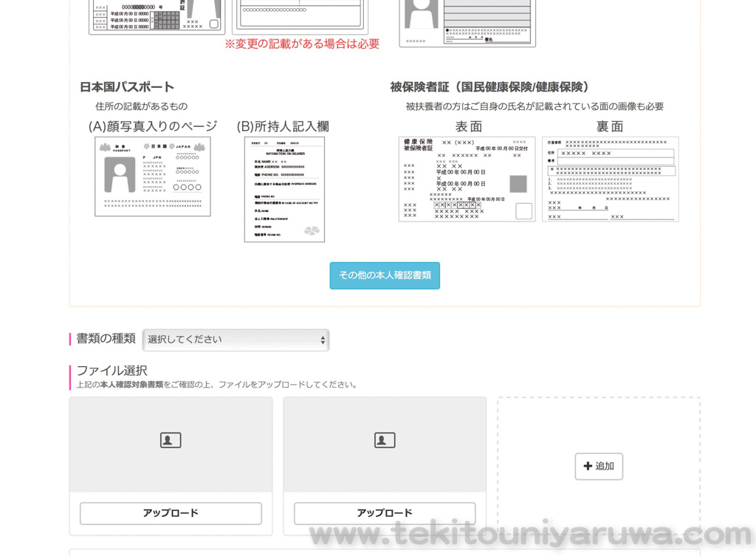Select the (B)所持人記入欄 passport sample image
The image size is (756, 556).
click(x=284, y=189)
